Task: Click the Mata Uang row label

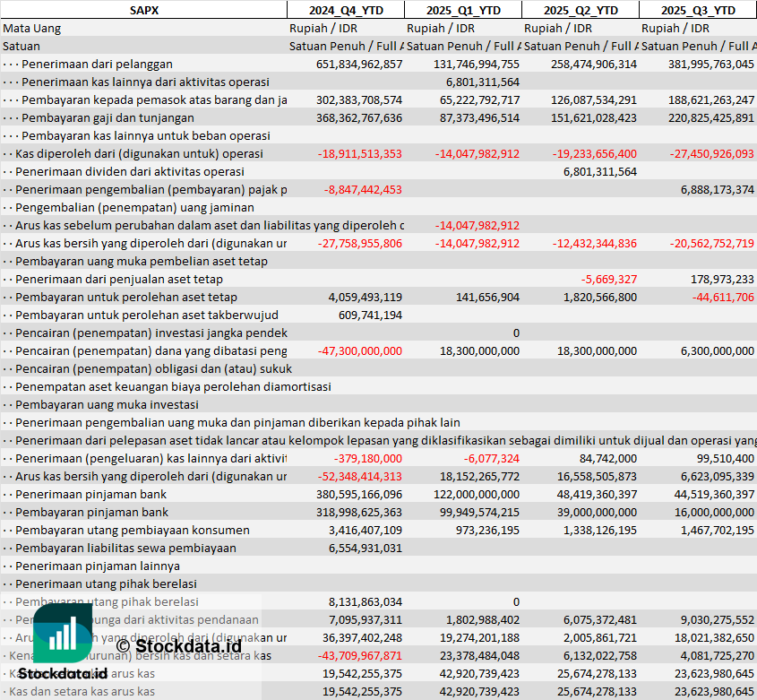Action: pyautogui.click(x=32, y=28)
